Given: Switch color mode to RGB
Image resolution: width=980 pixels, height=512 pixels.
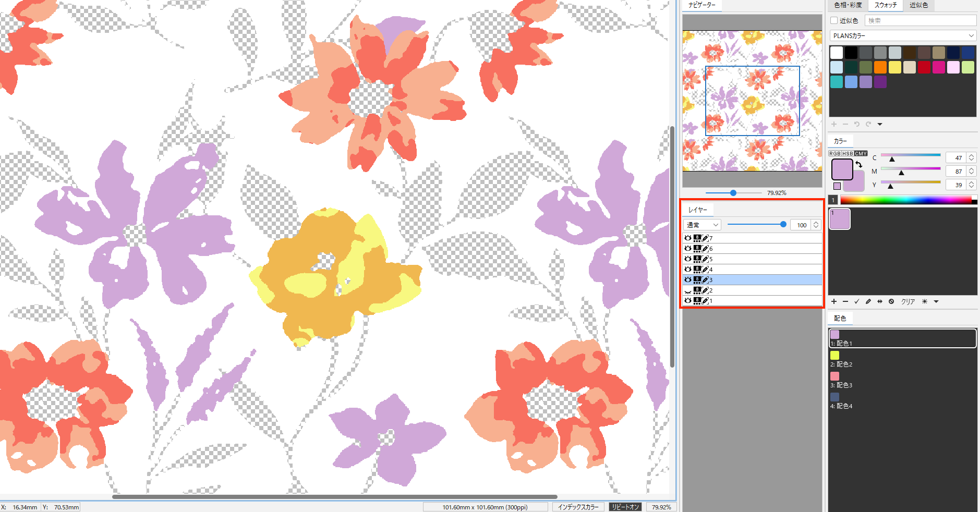Looking at the screenshot, I should click(x=834, y=153).
